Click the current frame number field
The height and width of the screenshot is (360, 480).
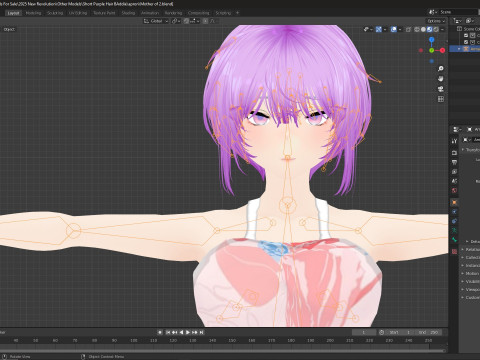364,332
